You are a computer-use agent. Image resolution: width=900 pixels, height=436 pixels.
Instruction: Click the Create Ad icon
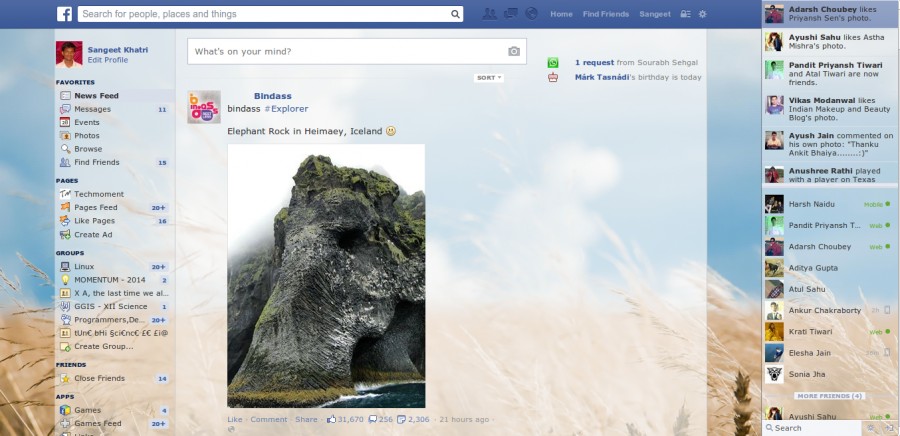(x=65, y=235)
